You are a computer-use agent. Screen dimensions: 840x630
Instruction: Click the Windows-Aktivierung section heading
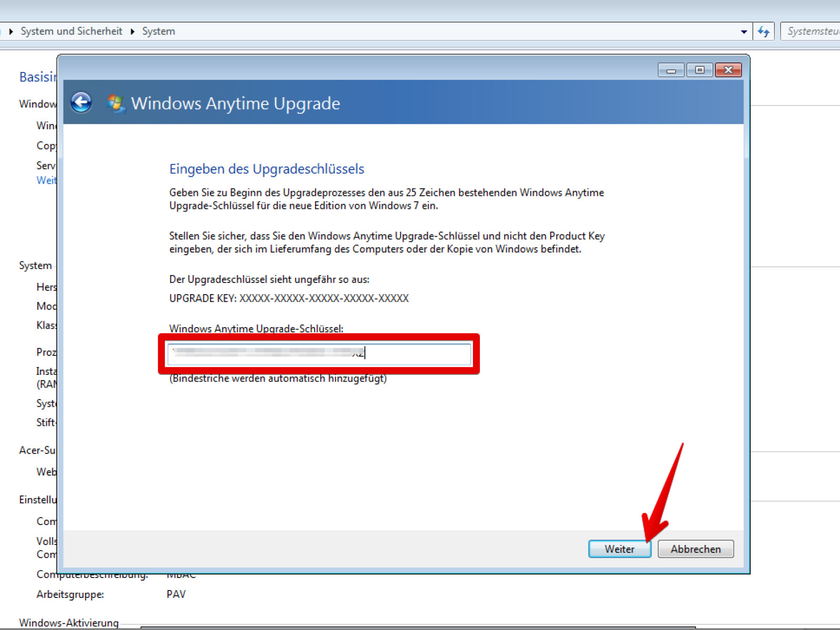tap(69, 623)
